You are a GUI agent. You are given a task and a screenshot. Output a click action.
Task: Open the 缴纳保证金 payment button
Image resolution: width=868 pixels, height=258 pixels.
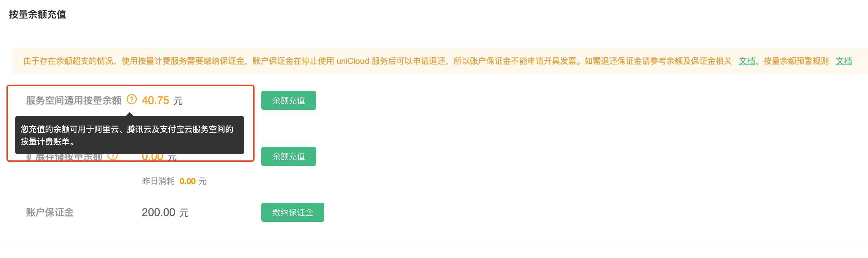[x=293, y=212]
